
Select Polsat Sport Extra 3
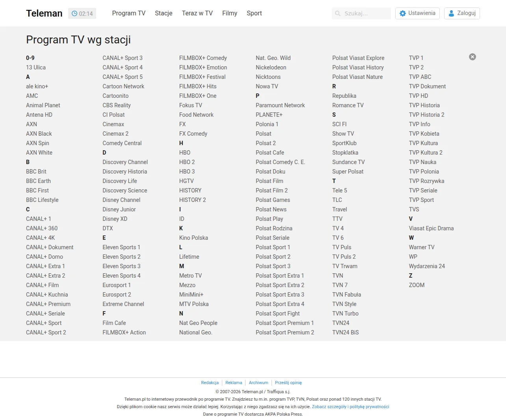pyautogui.click(x=280, y=295)
